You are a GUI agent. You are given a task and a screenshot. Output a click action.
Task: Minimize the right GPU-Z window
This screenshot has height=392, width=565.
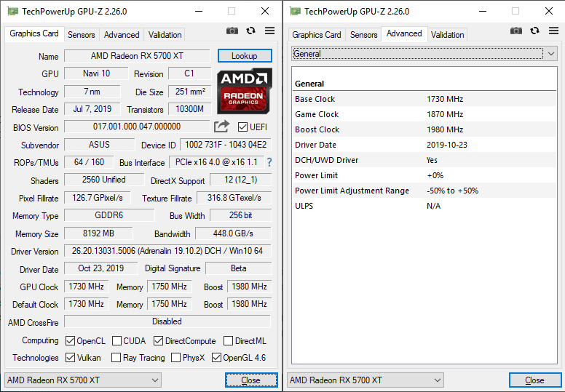click(x=483, y=12)
